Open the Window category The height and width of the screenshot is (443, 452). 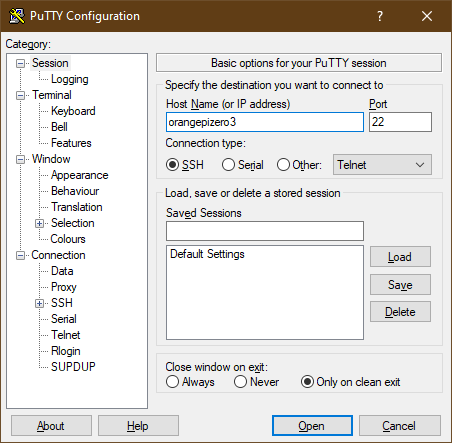[x=51, y=159]
